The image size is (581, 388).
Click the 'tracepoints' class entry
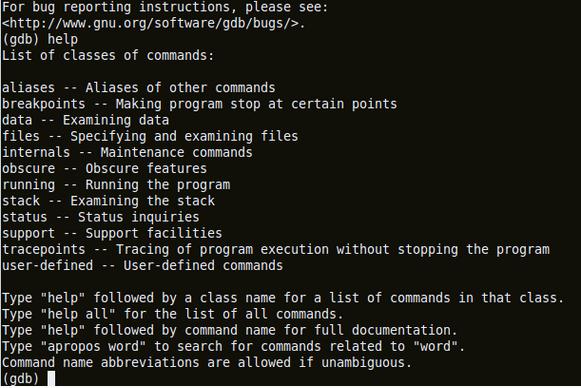[275, 249]
